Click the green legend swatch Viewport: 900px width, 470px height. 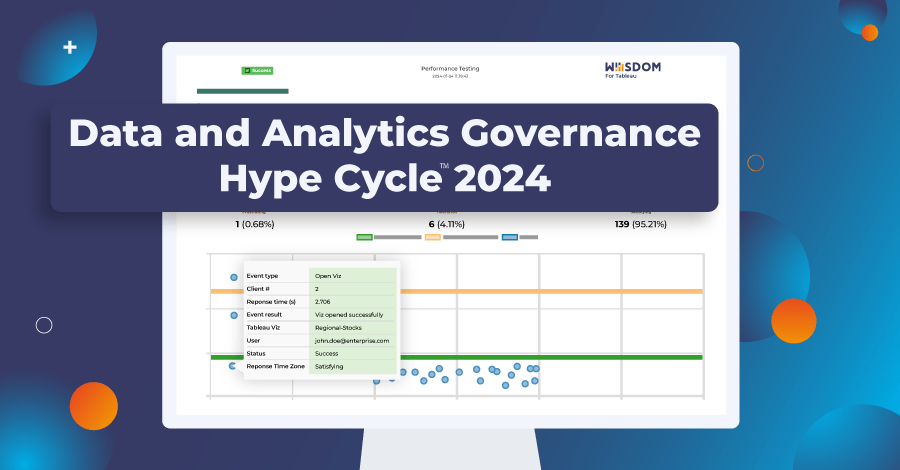click(364, 237)
